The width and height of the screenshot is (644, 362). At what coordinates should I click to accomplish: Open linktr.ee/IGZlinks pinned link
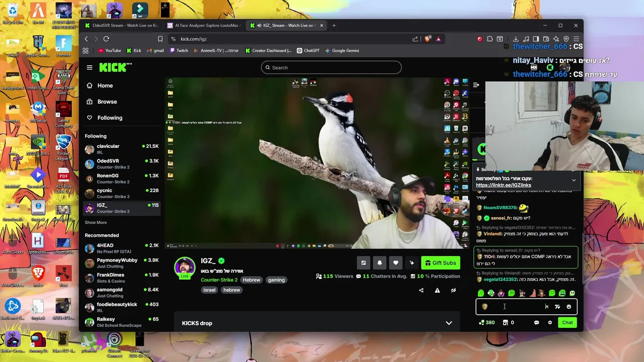(503, 185)
